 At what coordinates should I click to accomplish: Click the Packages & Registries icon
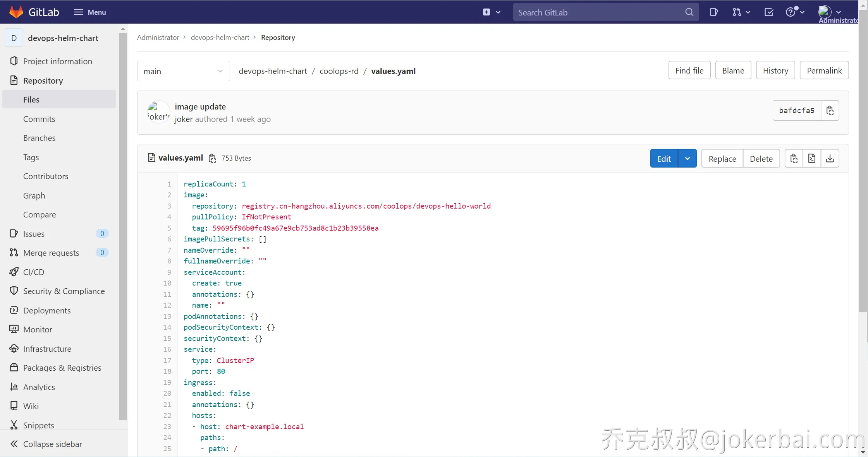click(14, 368)
